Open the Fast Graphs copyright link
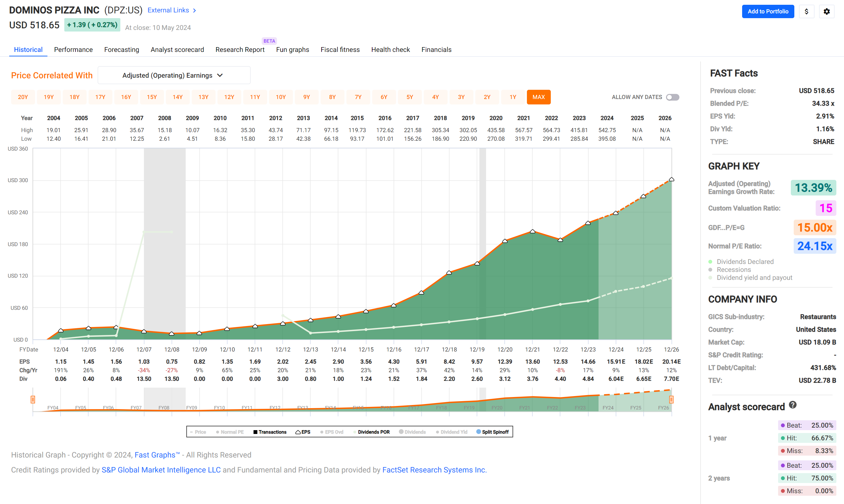This screenshot has height=504, width=844. coord(157,455)
